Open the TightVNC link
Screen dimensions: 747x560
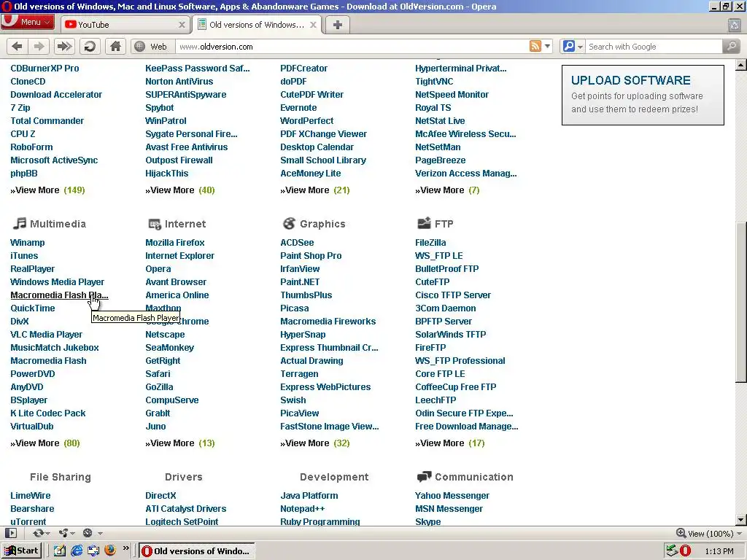pos(434,82)
